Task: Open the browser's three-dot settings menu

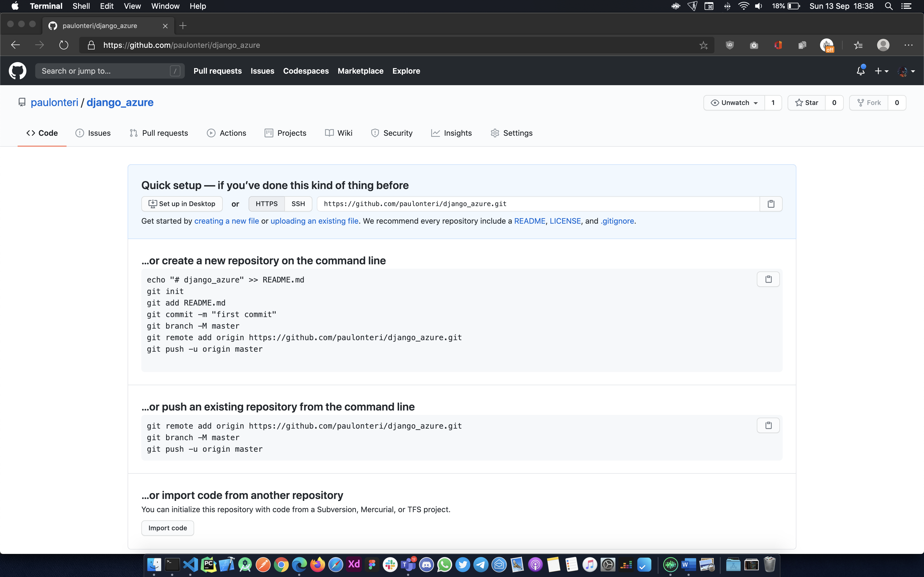Action: point(908,45)
